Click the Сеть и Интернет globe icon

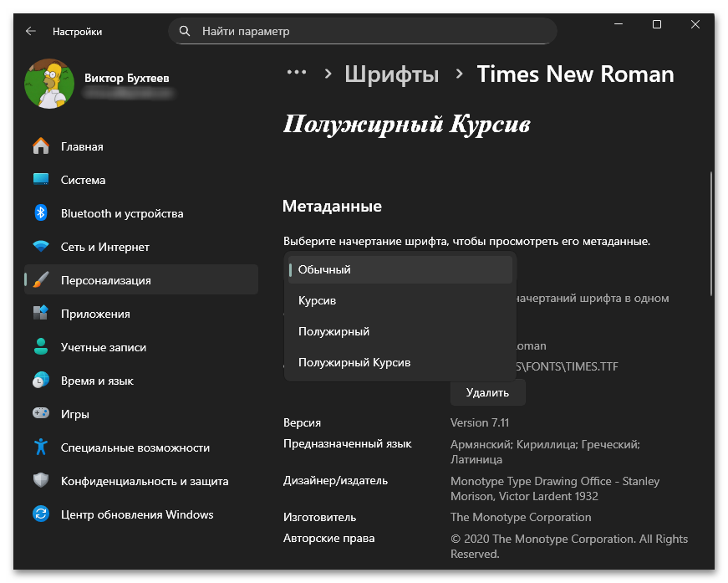(x=39, y=247)
